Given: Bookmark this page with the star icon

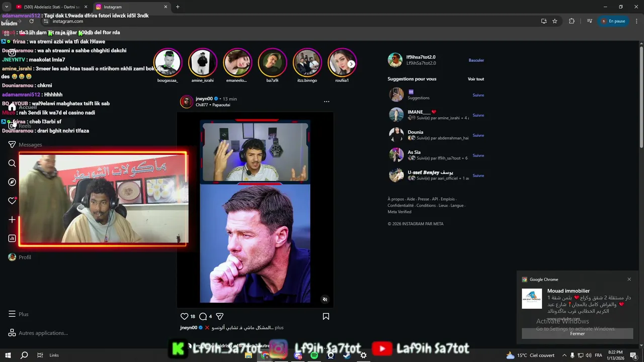Looking at the screenshot, I should tap(555, 21).
